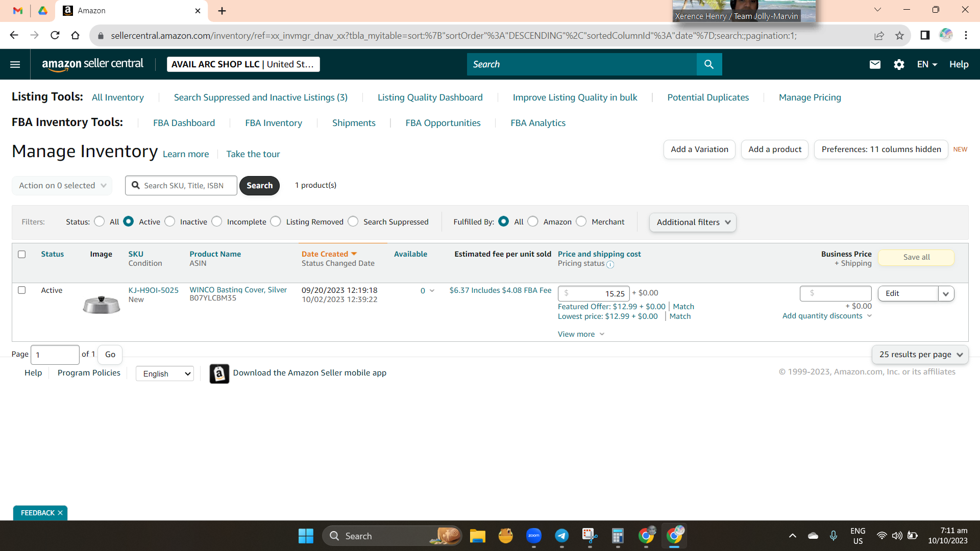Viewport: 980px width, 551px height.
Task: Click the Go page button
Action: 110,355
